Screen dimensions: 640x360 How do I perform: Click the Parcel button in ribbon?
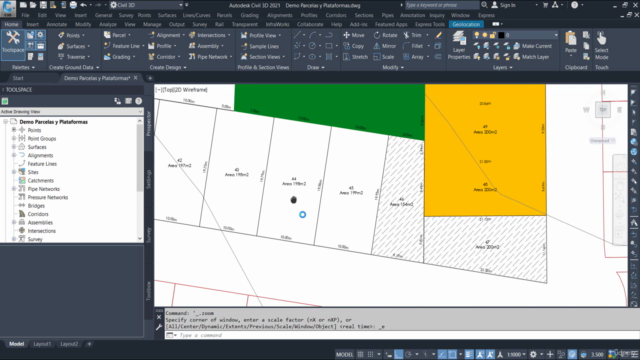116,35
